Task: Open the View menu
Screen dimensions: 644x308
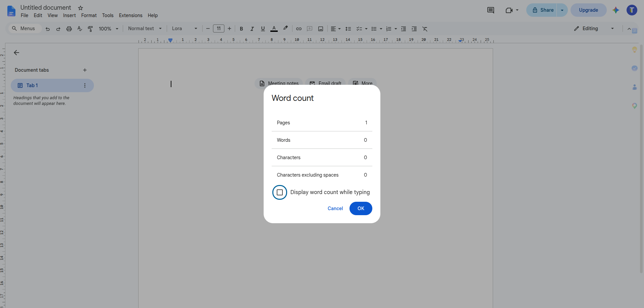Action: pos(53,15)
